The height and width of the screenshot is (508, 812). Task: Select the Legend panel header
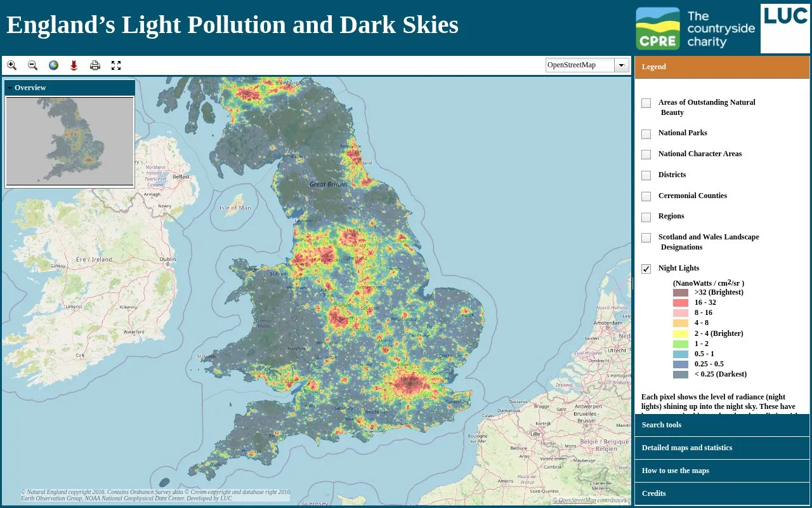722,67
